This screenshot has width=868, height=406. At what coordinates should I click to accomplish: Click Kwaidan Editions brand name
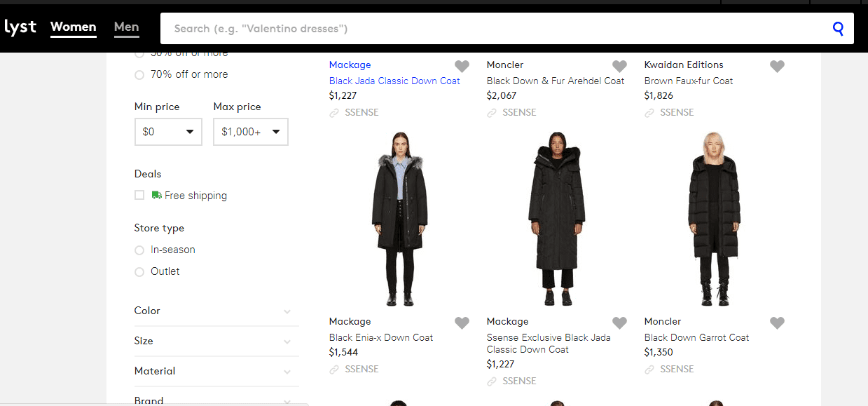point(684,65)
